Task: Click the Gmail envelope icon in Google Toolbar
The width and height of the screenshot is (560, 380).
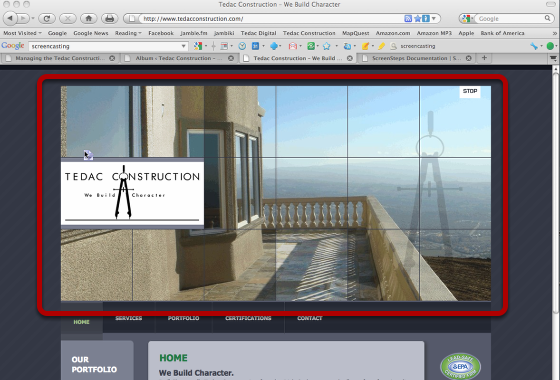Action: (292, 46)
